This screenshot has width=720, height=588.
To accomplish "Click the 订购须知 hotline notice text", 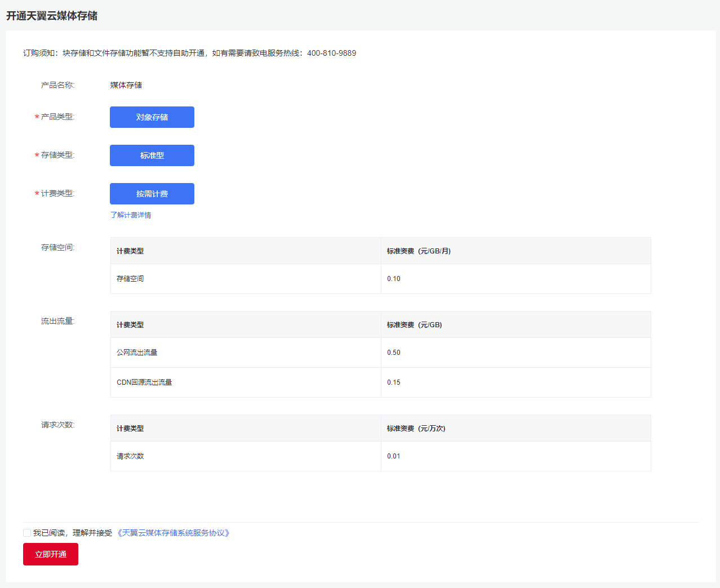I will [x=190, y=53].
